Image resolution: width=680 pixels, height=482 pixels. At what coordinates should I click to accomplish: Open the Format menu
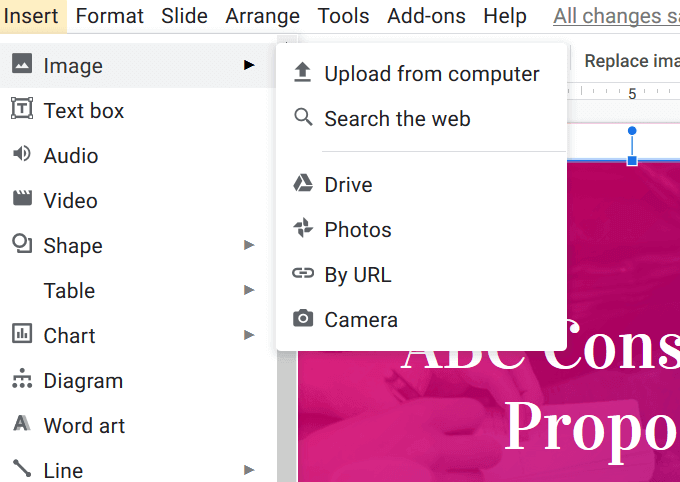[x=109, y=16]
